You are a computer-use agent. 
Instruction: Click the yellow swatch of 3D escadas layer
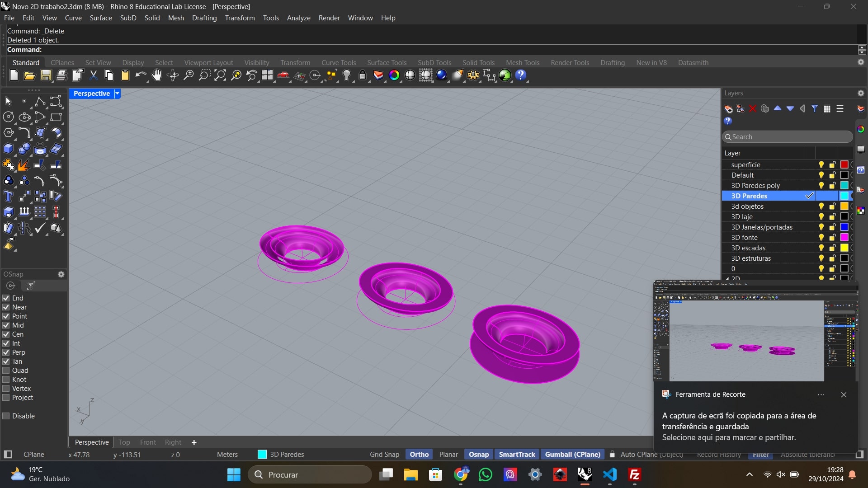pyautogui.click(x=844, y=248)
